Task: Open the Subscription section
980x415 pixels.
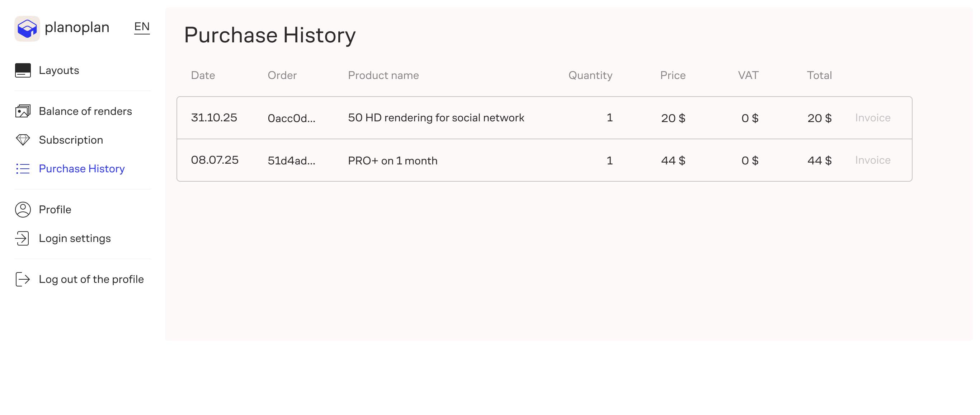Action: (x=71, y=140)
